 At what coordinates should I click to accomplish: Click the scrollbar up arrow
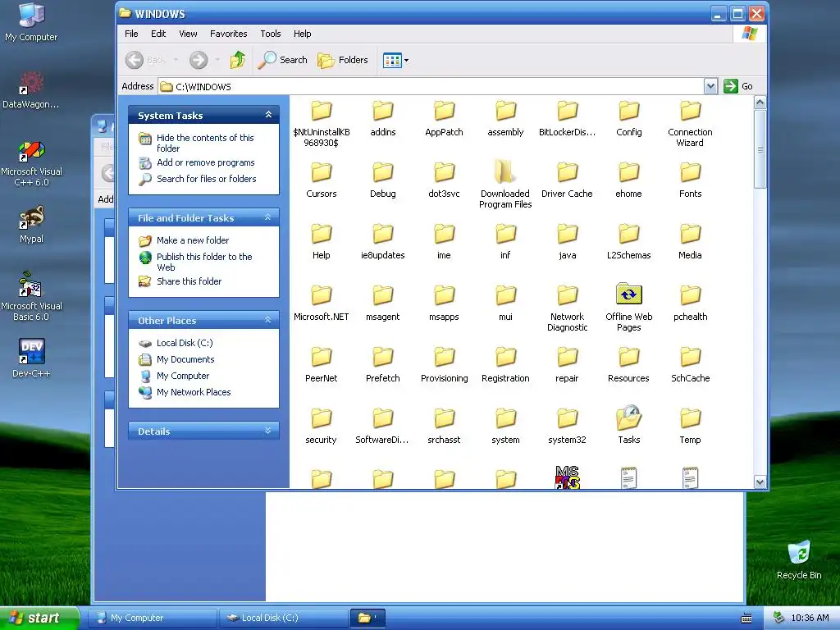[760, 102]
